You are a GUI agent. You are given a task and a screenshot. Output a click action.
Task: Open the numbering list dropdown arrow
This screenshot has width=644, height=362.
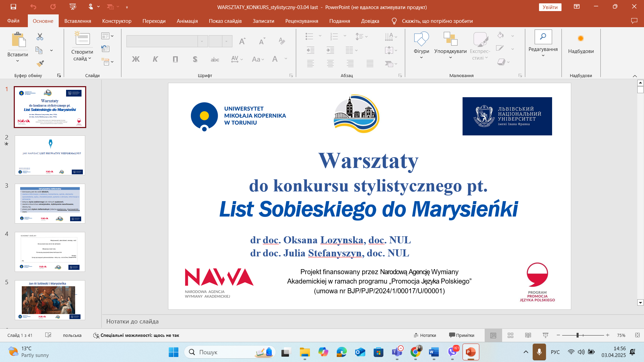345,36
